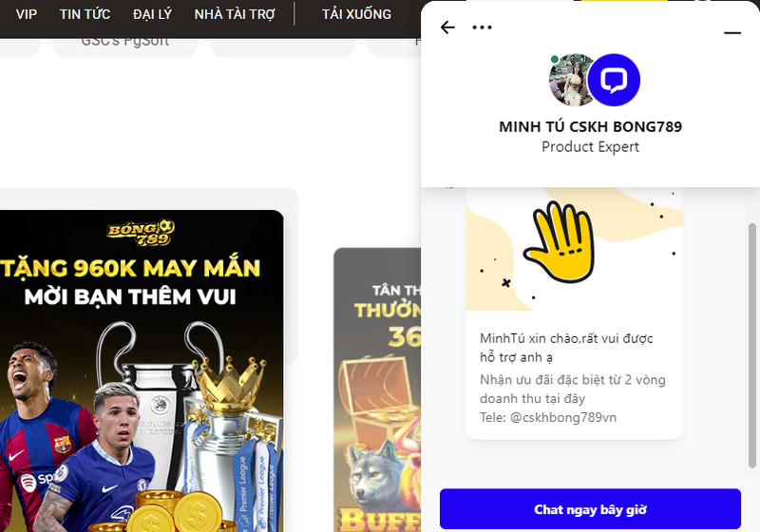Minimize the chat widget panel
Image resolution: width=760 pixels, height=532 pixels.
(x=732, y=33)
